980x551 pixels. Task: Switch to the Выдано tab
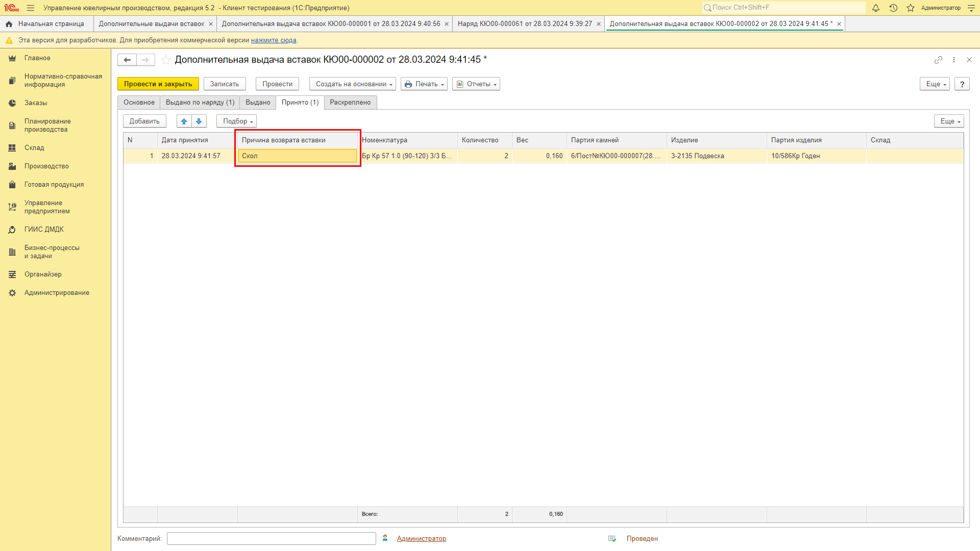click(x=258, y=103)
